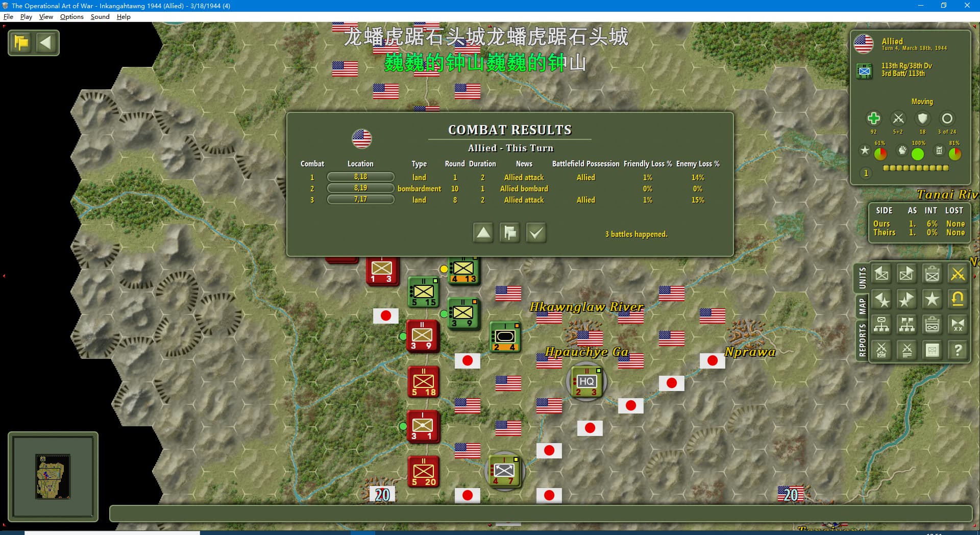This screenshot has height=535, width=980.
Task: Select the red Japanese unit counter 5-18
Action: coord(423,382)
